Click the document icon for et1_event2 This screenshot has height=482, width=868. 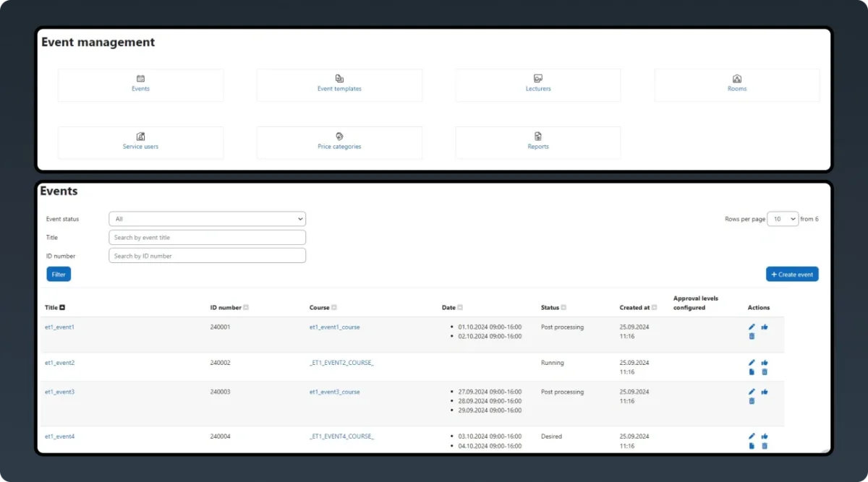coord(752,372)
